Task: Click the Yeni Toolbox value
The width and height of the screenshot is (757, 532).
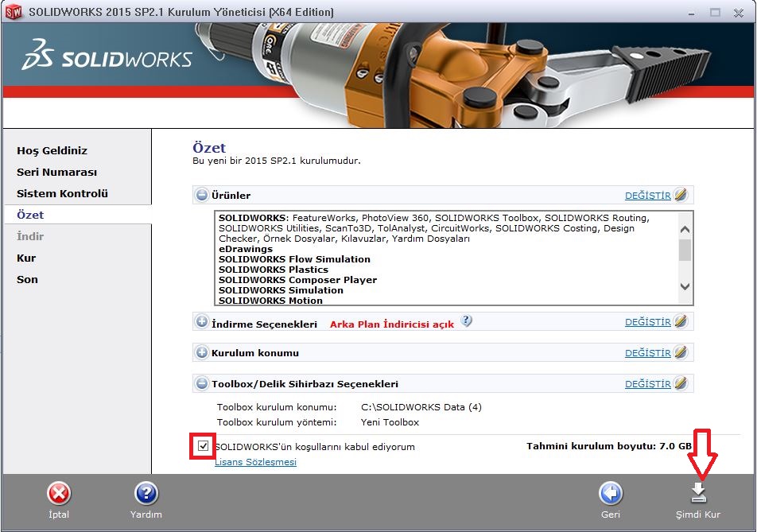Action: 390,422
